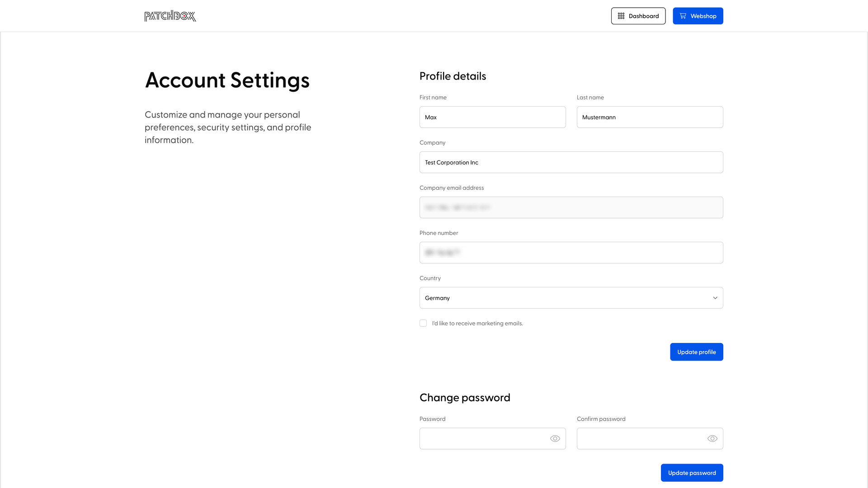Click the shopping cart icon on Webshop button
The height and width of the screenshot is (488, 868).
point(683,15)
